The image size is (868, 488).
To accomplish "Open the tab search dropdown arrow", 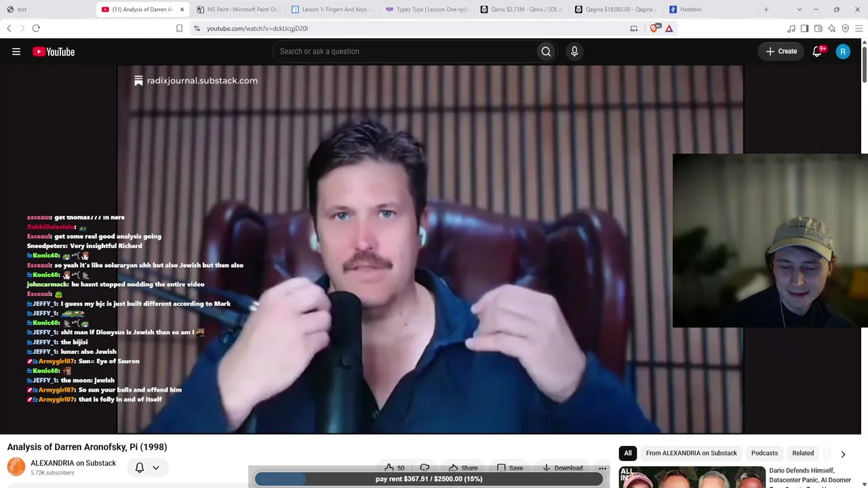I will point(800,9).
